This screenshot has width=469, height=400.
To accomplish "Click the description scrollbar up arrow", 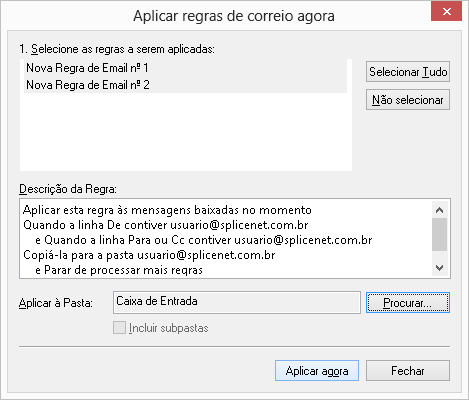I will (439, 210).
